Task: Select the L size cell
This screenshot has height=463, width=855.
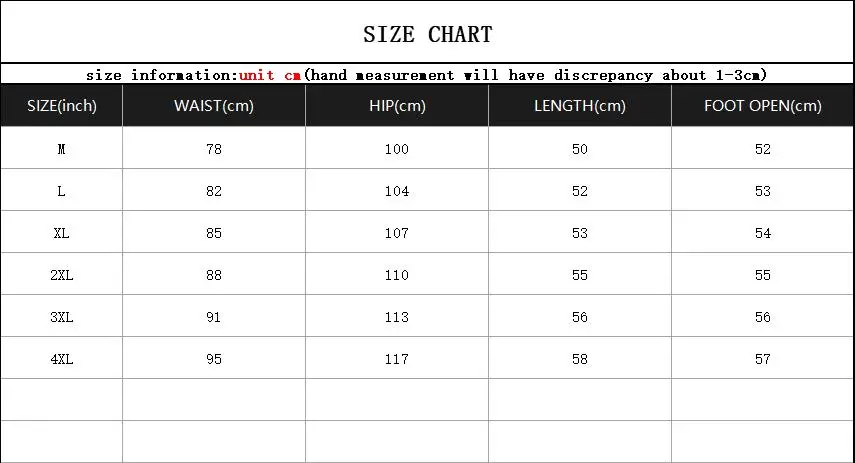Action: coord(62,191)
